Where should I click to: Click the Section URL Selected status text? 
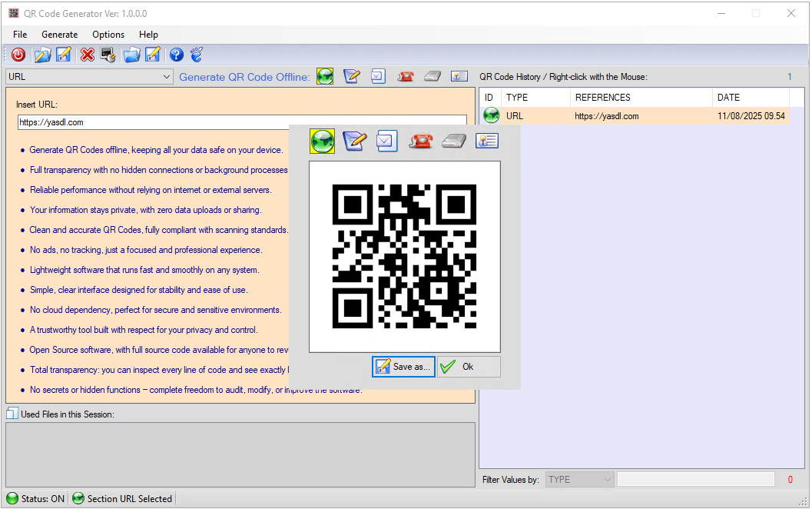pos(130,499)
